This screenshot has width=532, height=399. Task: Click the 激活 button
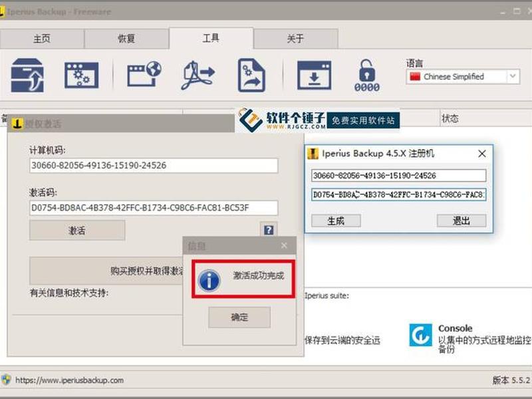pos(77,230)
